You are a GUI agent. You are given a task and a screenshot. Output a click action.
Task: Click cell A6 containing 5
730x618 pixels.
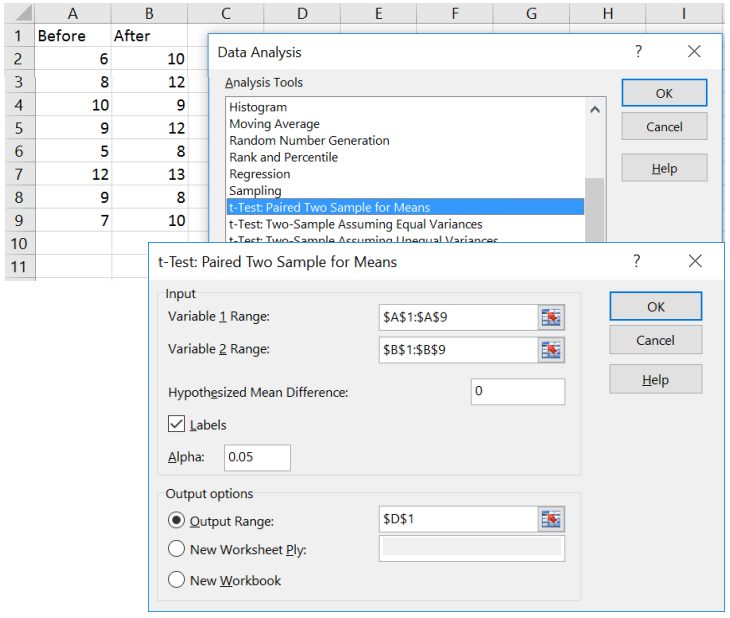click(73, 151)
